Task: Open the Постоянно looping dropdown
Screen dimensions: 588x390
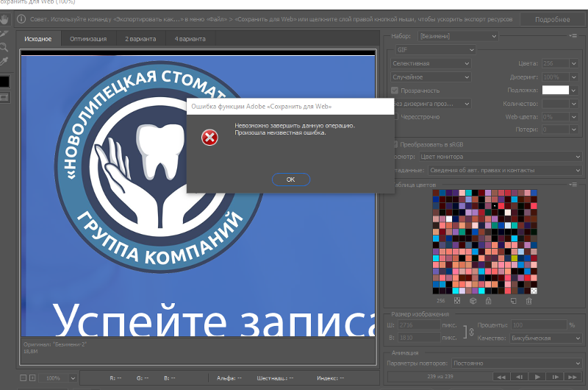Action: click(517, 363)
